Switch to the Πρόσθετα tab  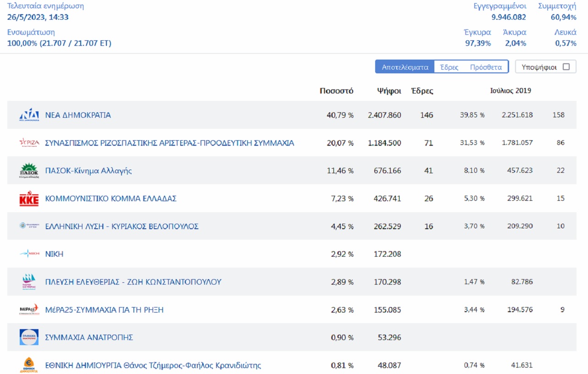click(486, 67)
